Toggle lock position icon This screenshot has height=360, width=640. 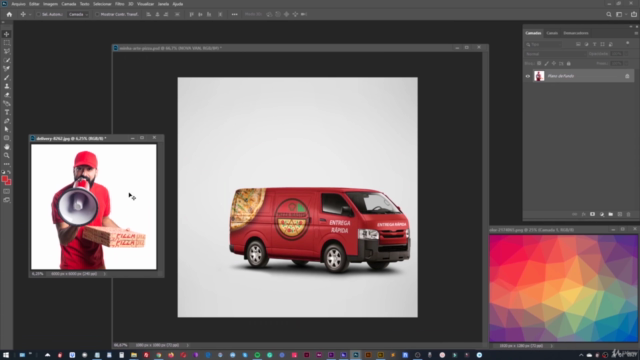554,63
